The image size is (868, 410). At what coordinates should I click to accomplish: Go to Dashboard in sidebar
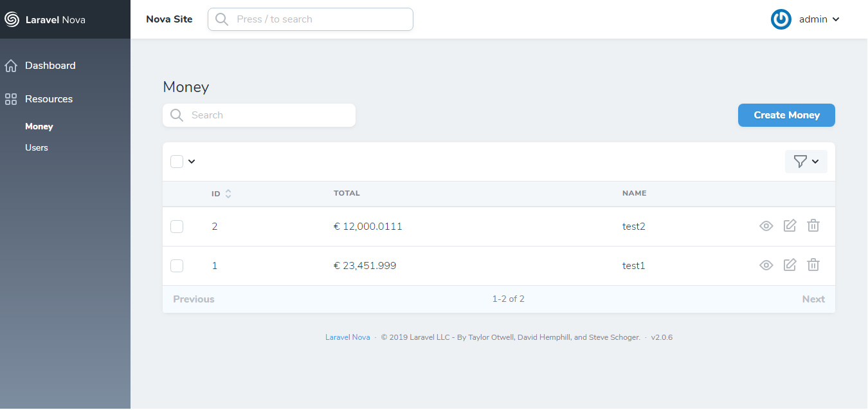(50, 66)
